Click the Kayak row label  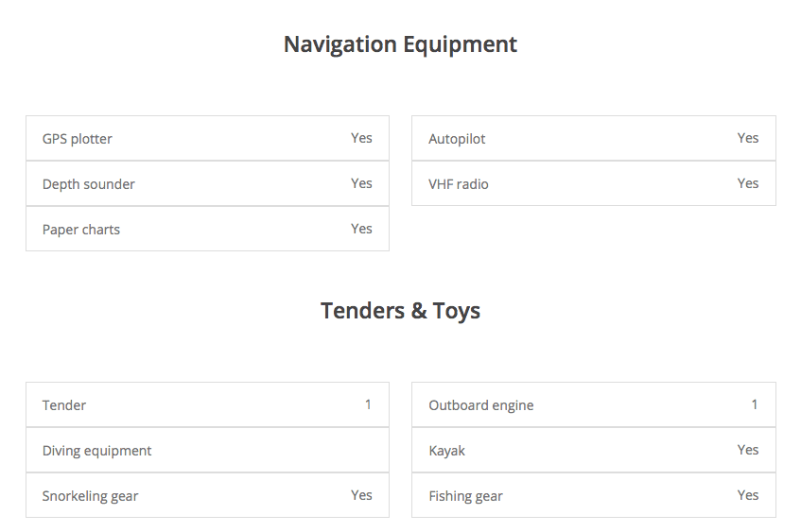(447, 451)
